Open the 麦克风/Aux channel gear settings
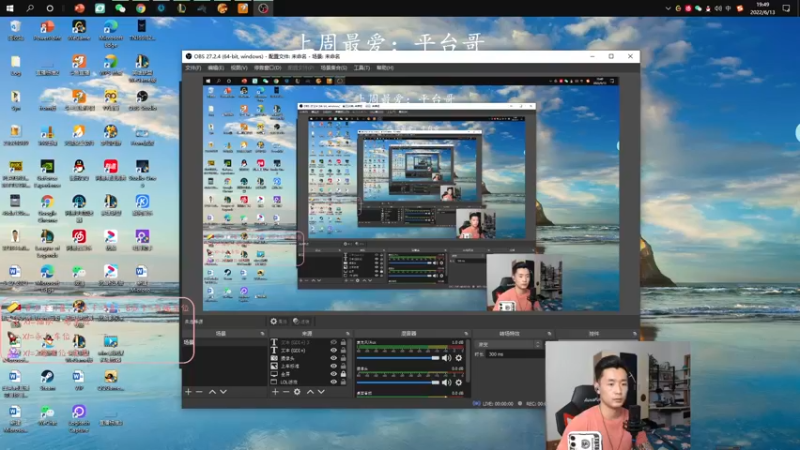Viewport: 800px width, 450px height. pyautogui.click(x=459, y=358)
